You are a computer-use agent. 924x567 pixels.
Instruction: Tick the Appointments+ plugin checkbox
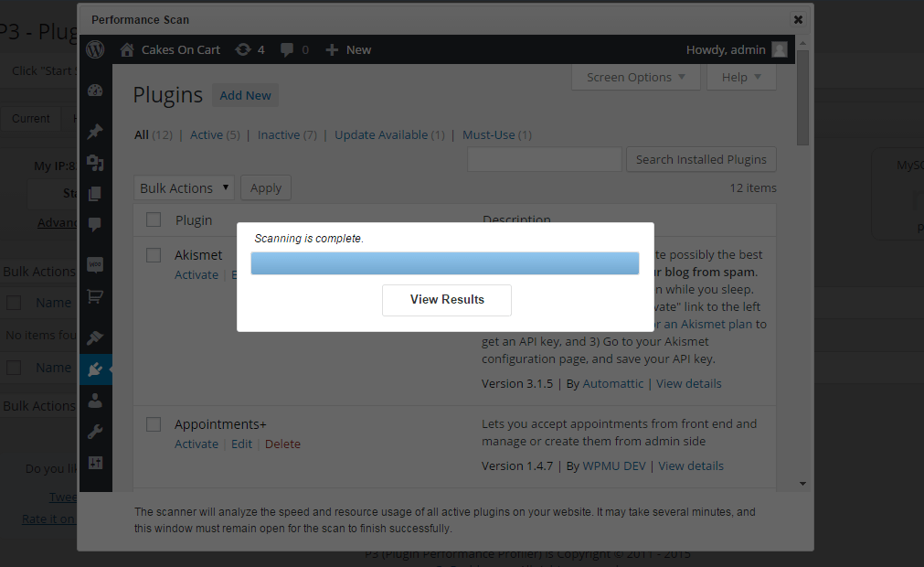pos(154,424)
